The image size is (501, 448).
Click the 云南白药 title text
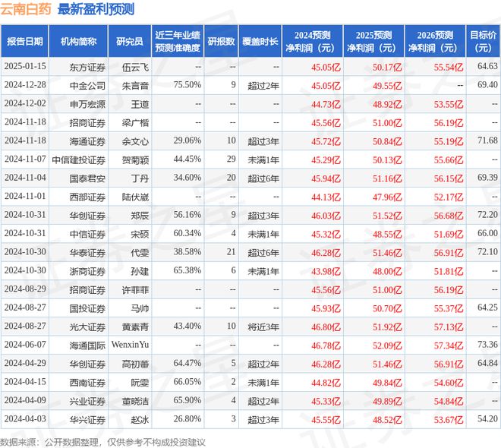[26, 9]
